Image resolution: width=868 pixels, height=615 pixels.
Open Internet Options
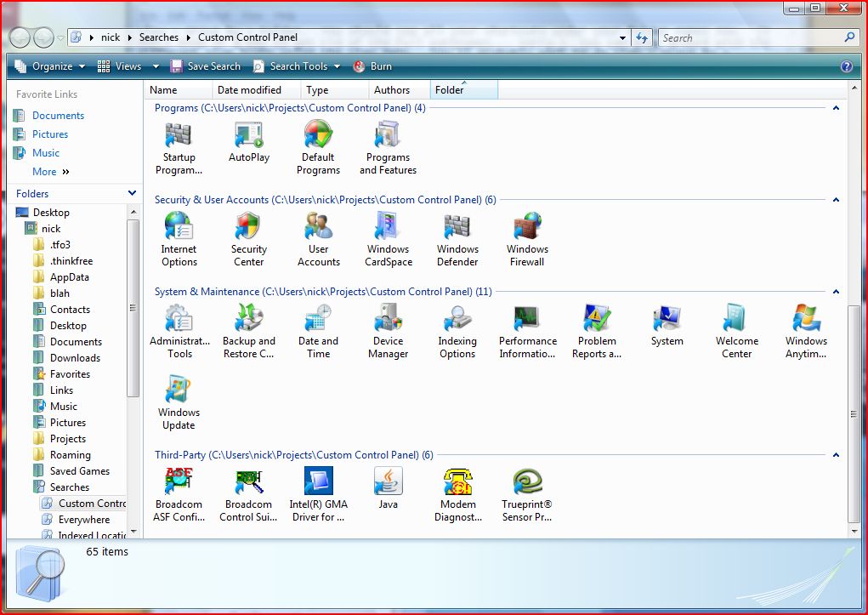coord(179,240)
